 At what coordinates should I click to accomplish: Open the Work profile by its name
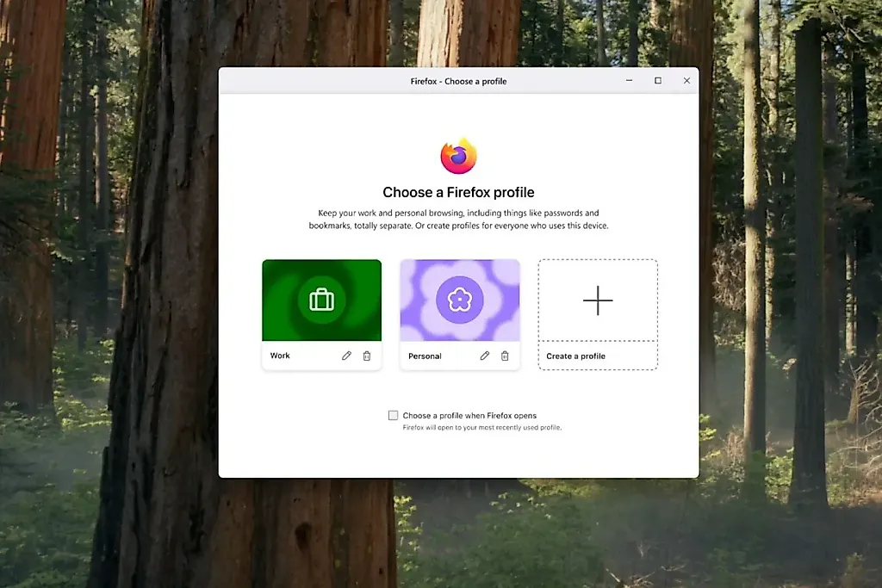coord(280,356)
